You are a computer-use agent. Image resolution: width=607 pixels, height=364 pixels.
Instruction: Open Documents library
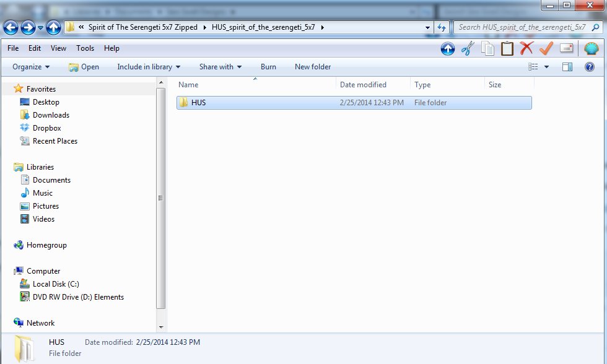(51, 180)
